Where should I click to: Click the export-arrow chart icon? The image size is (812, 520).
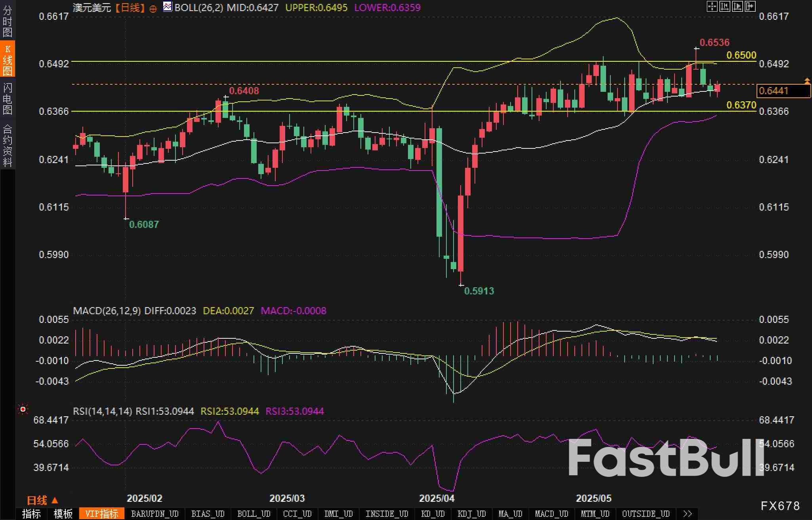tap(750, 6)
